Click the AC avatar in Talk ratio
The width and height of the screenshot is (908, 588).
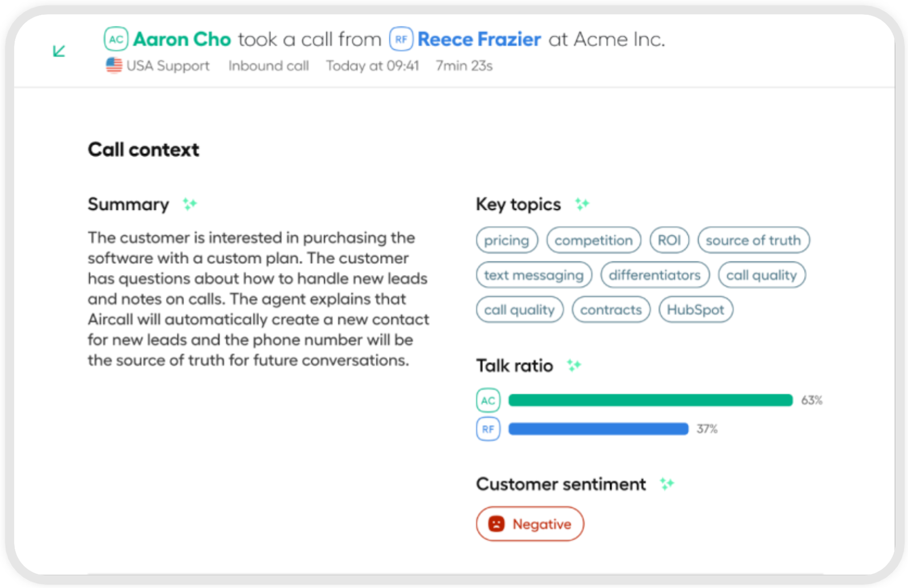(x=488, y=400)
